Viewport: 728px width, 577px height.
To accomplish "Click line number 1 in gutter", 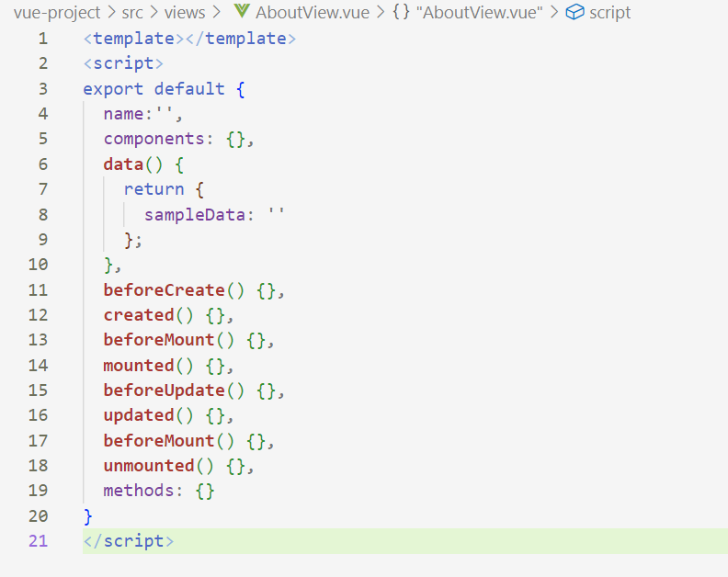I will [42, 39].
